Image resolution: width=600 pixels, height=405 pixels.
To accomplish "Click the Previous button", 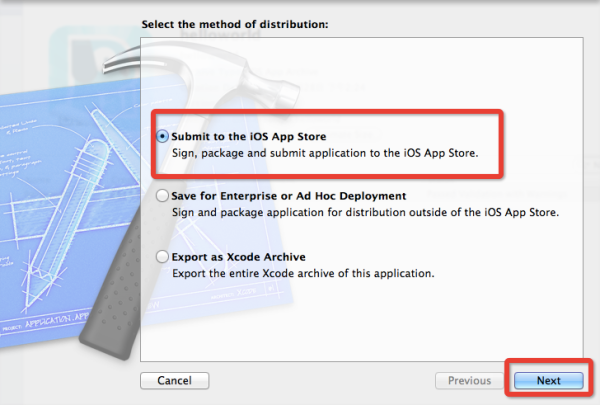I will point(470,381).
